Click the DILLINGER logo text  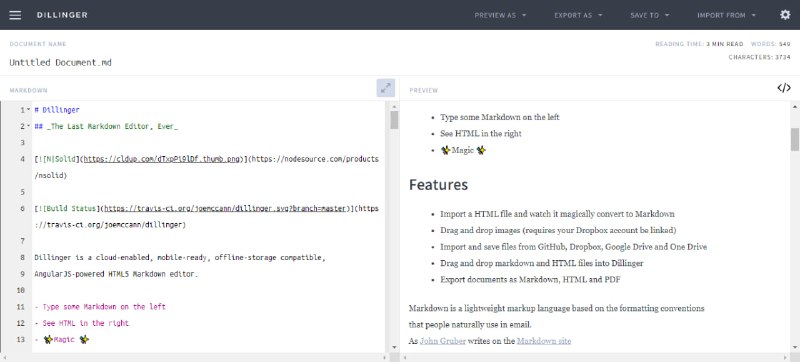pos(62,15)
